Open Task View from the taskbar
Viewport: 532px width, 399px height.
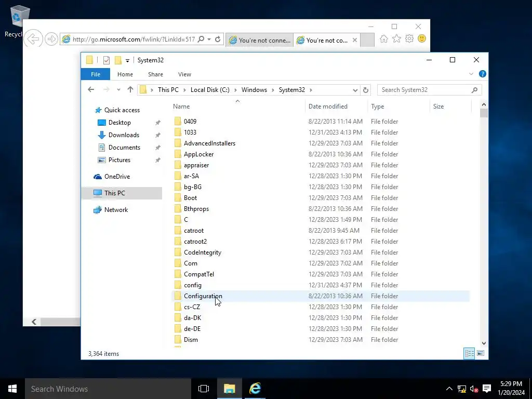pos(204,389)
